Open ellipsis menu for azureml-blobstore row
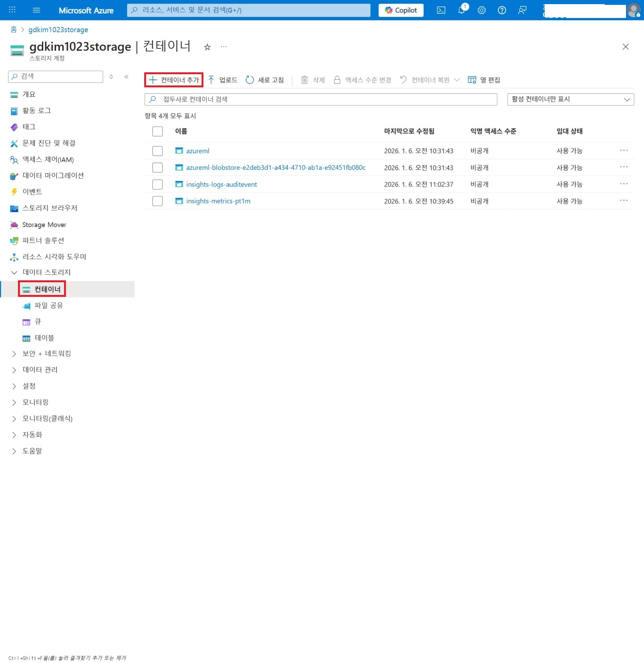 (x=623, y=167)
